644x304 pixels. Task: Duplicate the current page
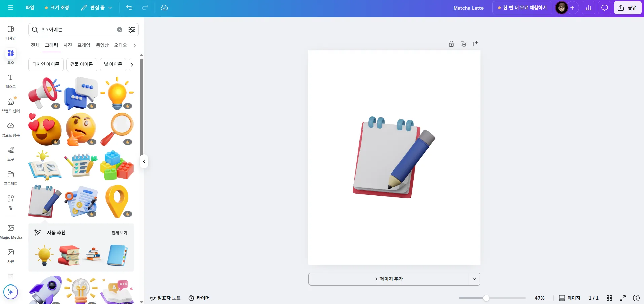pos(463,44)
